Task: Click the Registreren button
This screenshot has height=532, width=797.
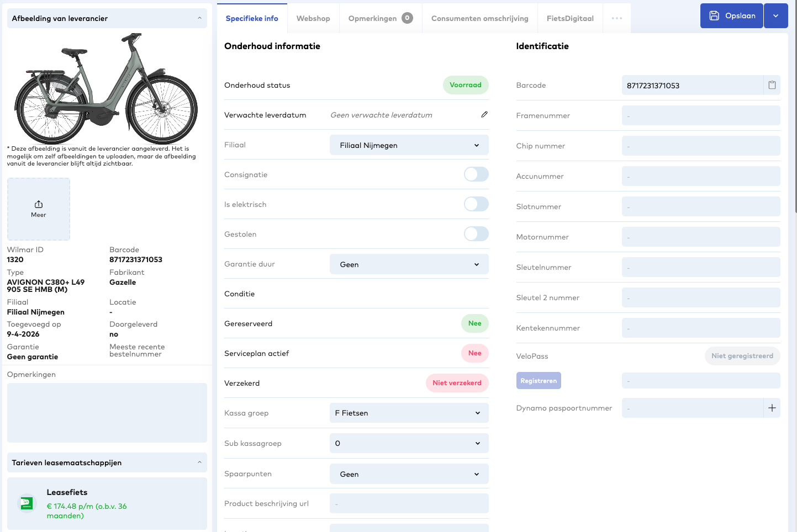Action: 539,381
